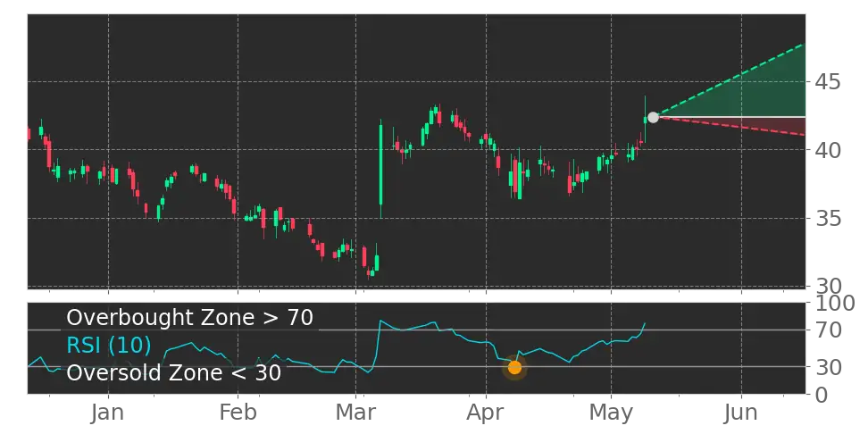Screen dimensions: 868x434
Task: Click the RSI axis value 100
Action: coord(835,304)
